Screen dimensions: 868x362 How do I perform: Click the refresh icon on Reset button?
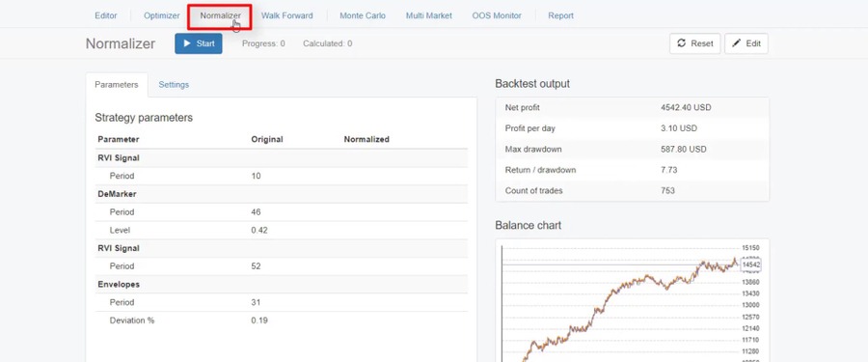point(682,43)
